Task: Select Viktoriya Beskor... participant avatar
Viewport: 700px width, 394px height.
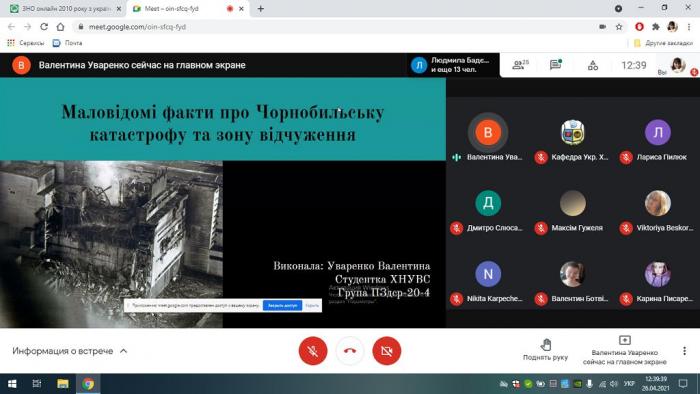Action: coord(658,203)
